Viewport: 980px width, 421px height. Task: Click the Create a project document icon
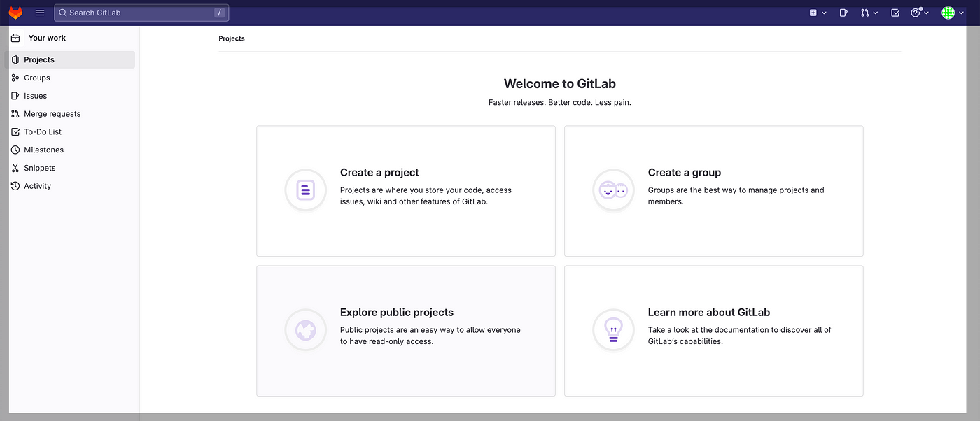pyautogui.click(x=306, y=190)
